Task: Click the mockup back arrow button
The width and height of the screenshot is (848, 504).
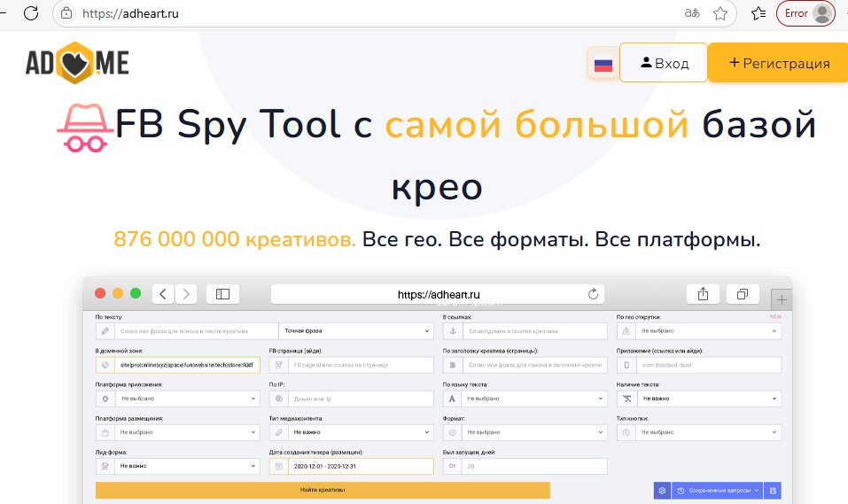Action: 163,294
